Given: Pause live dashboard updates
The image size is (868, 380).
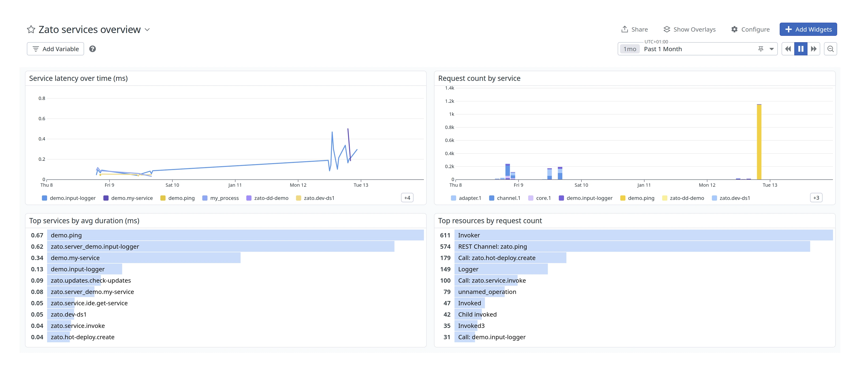Looking at the screenshot, I should [801, 49].
